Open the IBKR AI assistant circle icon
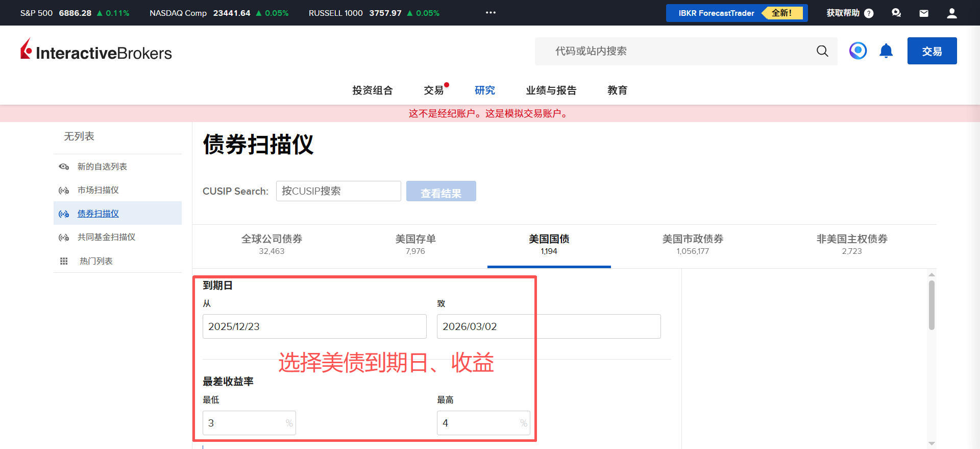Screen dimensions: 980x449 pos(858,51)
